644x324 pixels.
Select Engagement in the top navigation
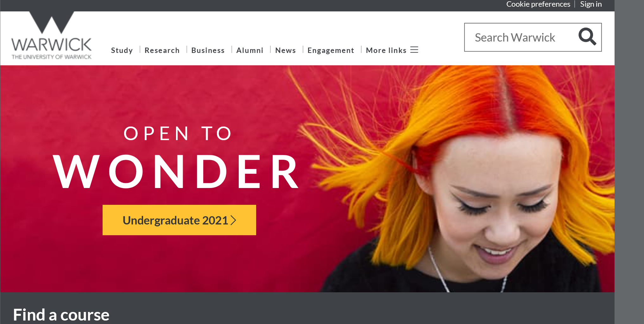(x=331, y=50)
